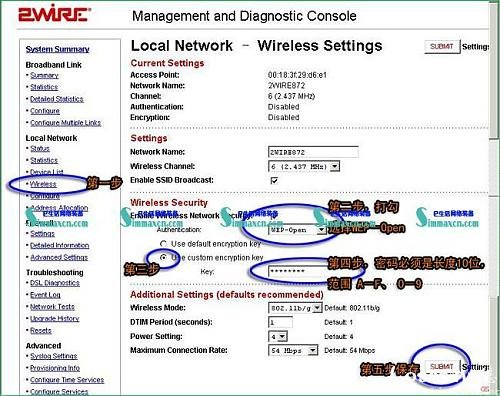Image resolution: width=500 pixels, height=396 pixels.
Task: Open Event Log link
Action: (x=45, y=295)
